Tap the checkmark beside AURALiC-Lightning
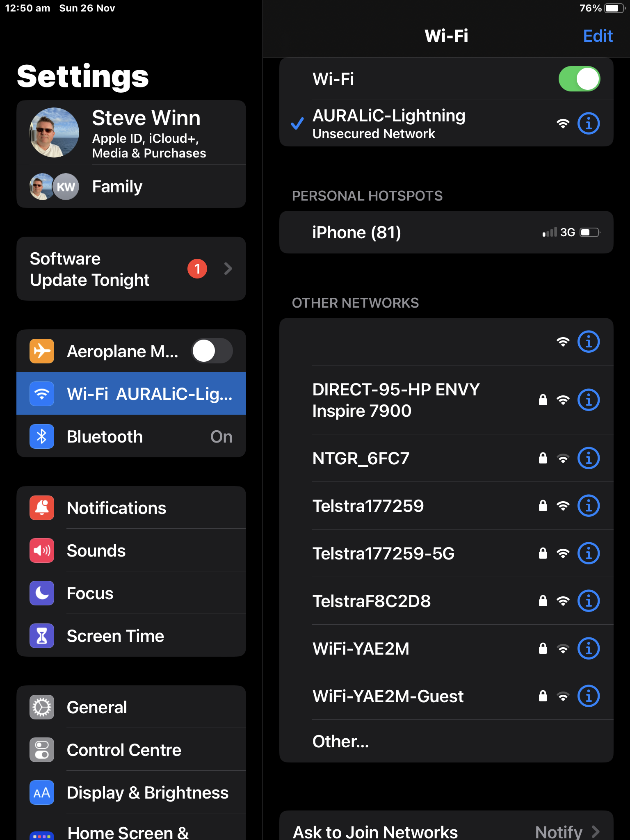Image resolution: width=630 pixels, height=840 pixels. click(297, 123)
